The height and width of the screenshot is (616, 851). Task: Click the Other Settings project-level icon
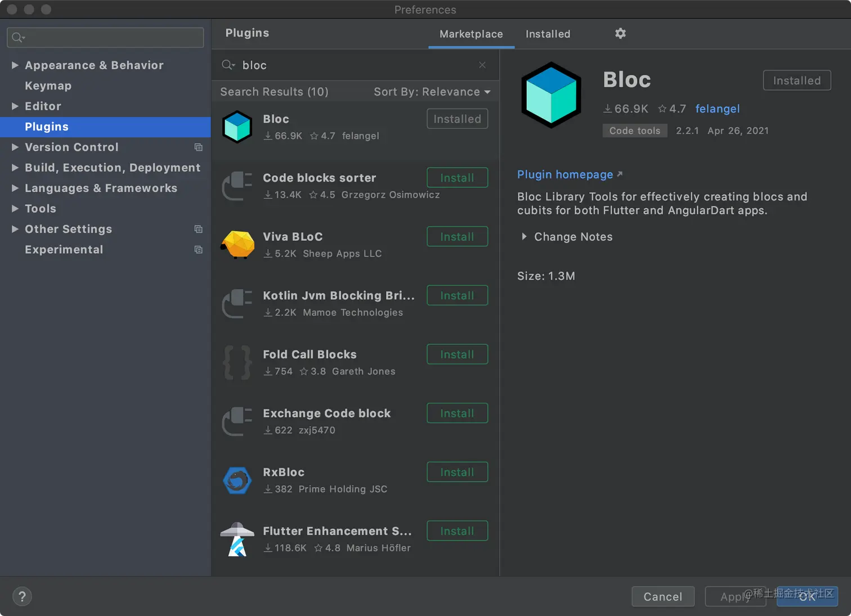[x=198, y=229]
